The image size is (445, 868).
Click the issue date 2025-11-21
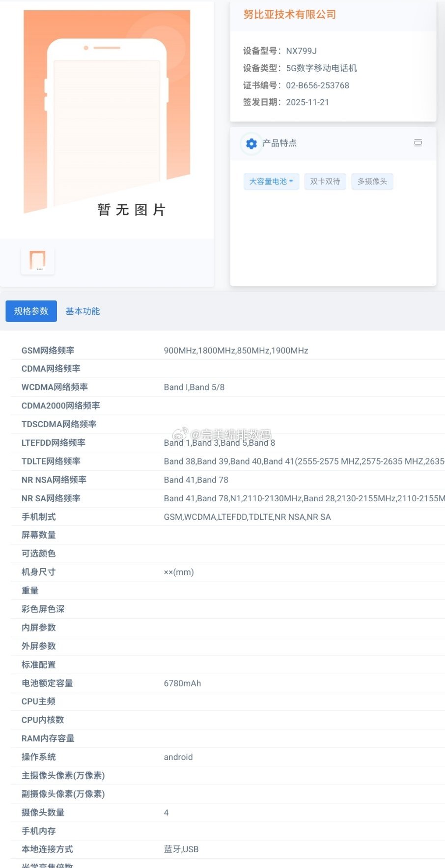pos(307,102)
